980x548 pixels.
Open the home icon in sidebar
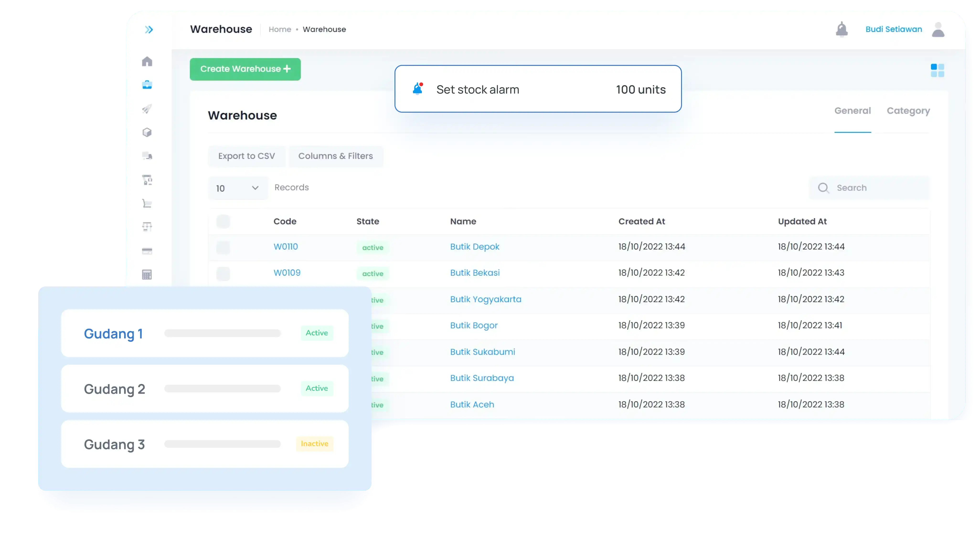pos(147,62)
